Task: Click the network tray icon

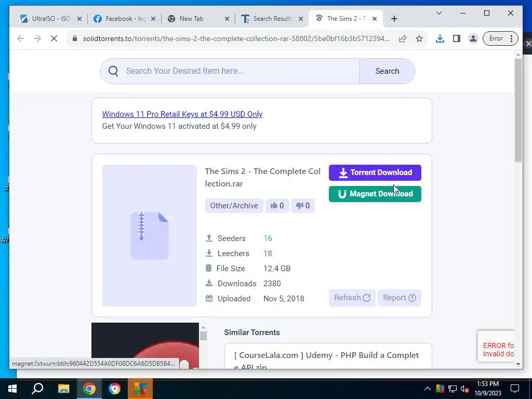Action: click(x=453, y=389)
